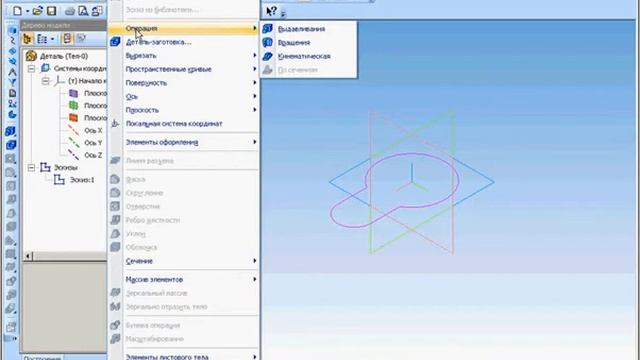Open Элементы листового тела submenu

(x=184, y=356)
